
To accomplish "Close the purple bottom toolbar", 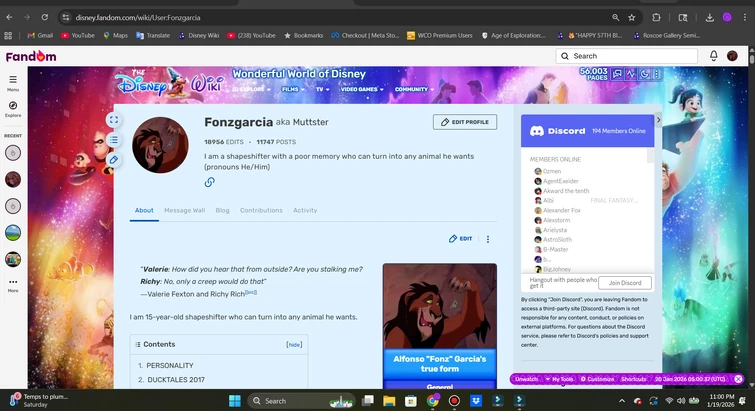I will point(738,379).
